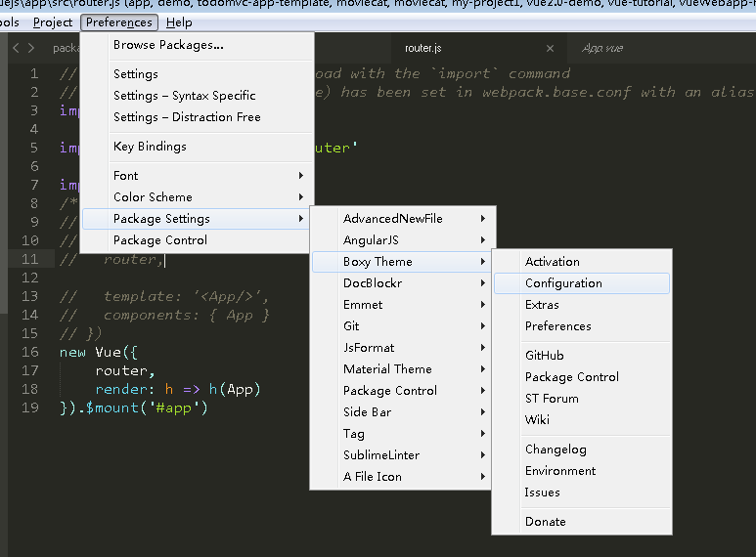Close the router.js tab
Screen dimensions: 756x557
click(x=550, y=48)
